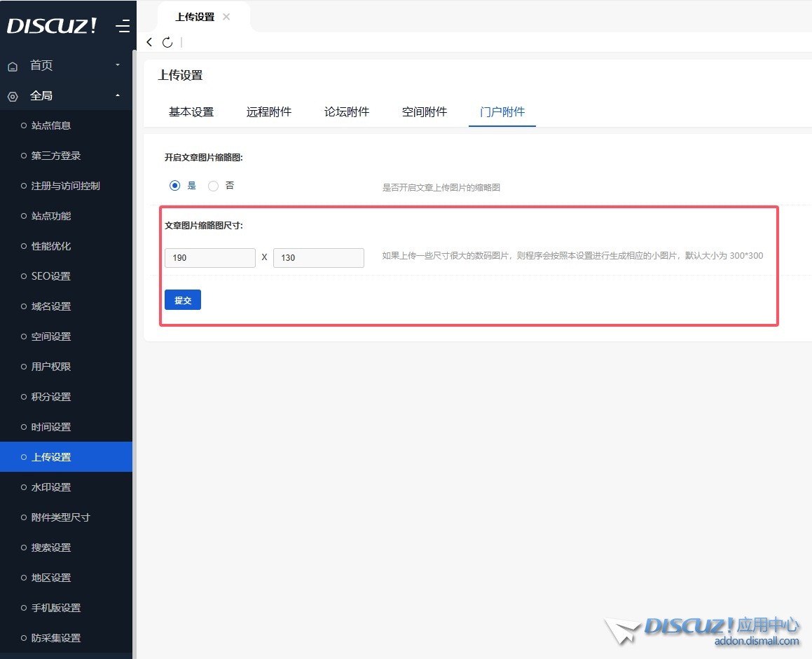812x659 pixels.
Task: Switch to the 远程附件 tab
Action: point(269,111)
